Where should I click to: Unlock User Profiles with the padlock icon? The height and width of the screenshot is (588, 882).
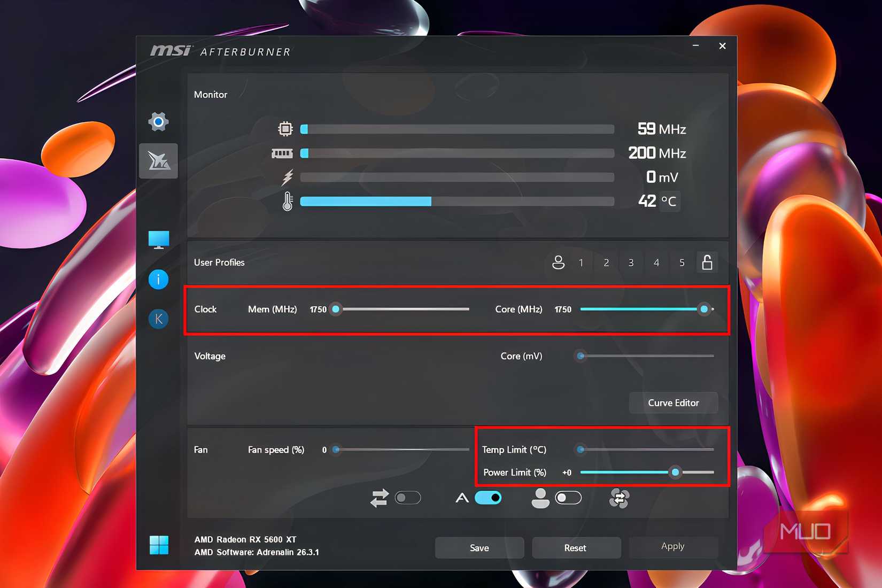pyautogui.click(x=707, y=262)
